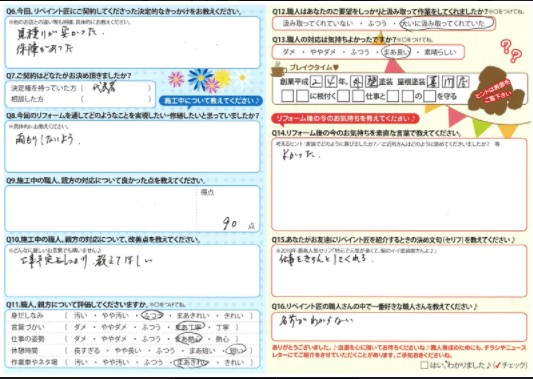Click into the Q10 improvement answer box
The width and height of the screenshot is (533, 379).
click(x=132, y=271)
